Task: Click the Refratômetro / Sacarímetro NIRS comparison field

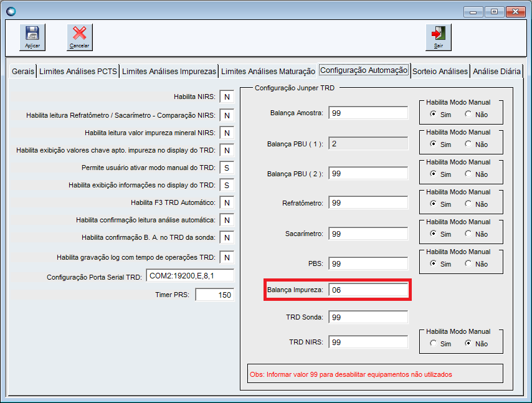Action: [227, 115]
